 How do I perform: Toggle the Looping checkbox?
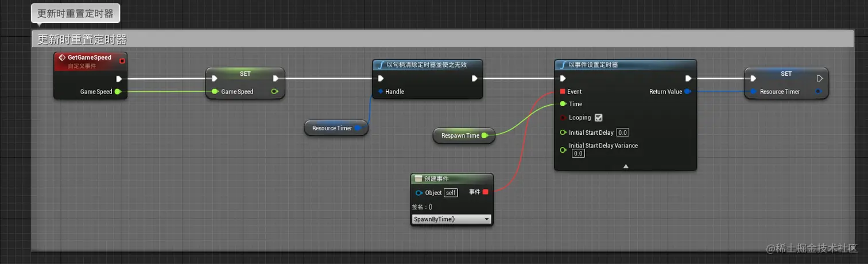[x=599, y=118]
